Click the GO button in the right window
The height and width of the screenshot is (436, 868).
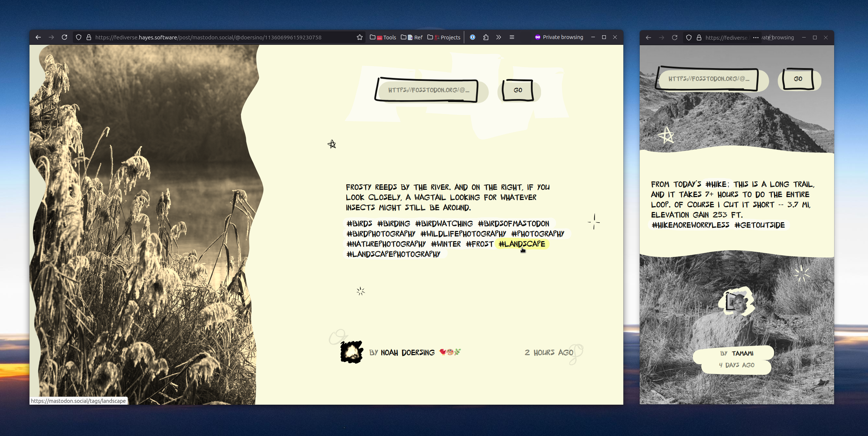[x=798, y=79]
